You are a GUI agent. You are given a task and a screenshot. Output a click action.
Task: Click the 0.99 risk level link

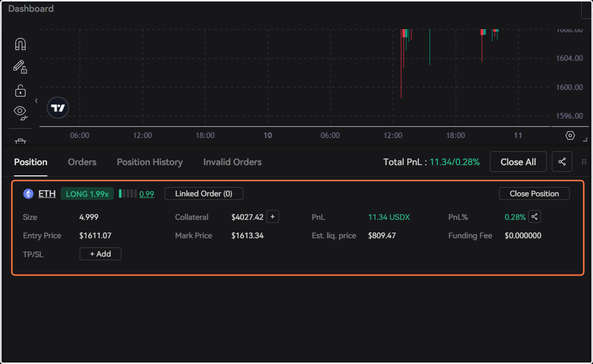click(x=147, y=194)
